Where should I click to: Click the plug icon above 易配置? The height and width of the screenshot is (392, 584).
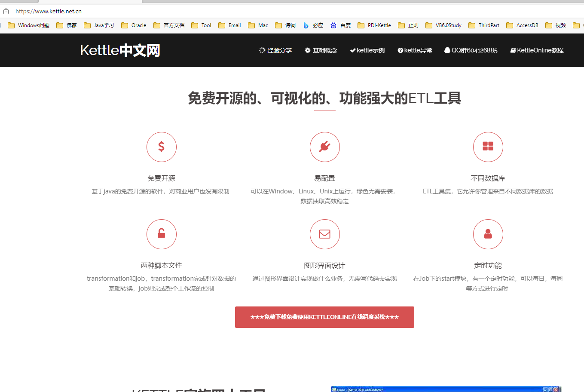pyautogui.click(x=325, y=147)
